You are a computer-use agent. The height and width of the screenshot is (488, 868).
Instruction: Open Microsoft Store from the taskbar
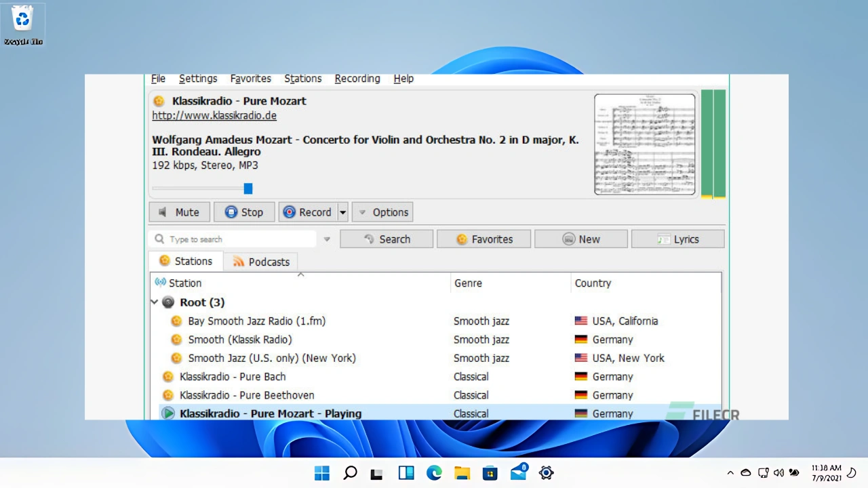click(x=490, y=473)
